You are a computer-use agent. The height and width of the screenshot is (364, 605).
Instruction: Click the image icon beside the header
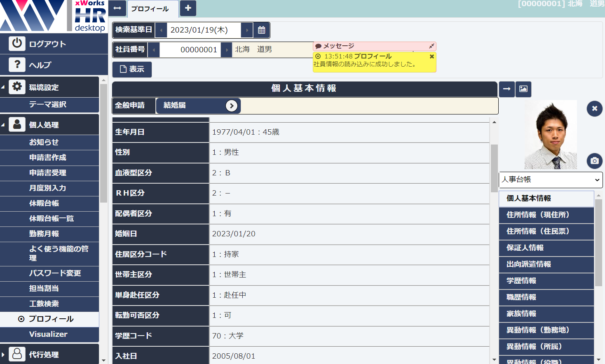tap(523, 89)
